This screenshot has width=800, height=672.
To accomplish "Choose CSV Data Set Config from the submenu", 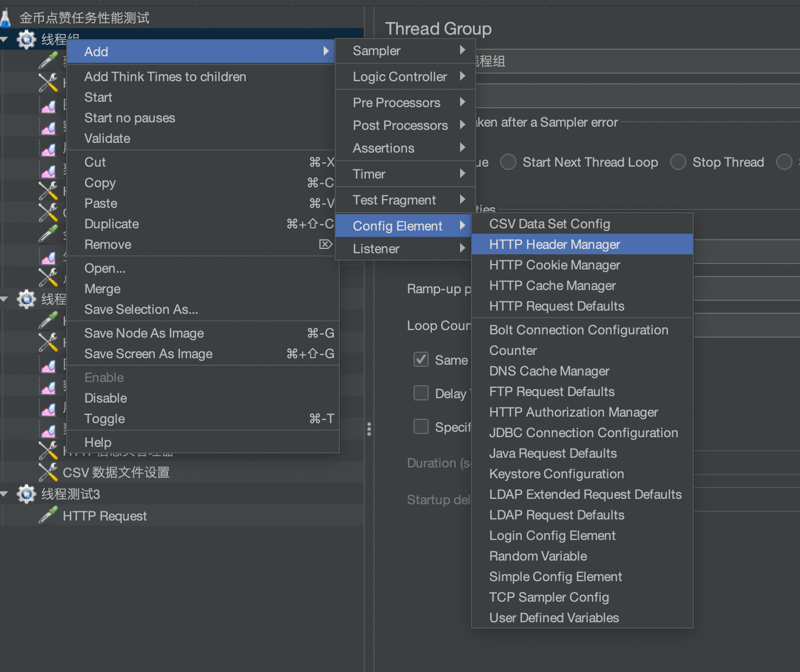I will click(549, 224).
